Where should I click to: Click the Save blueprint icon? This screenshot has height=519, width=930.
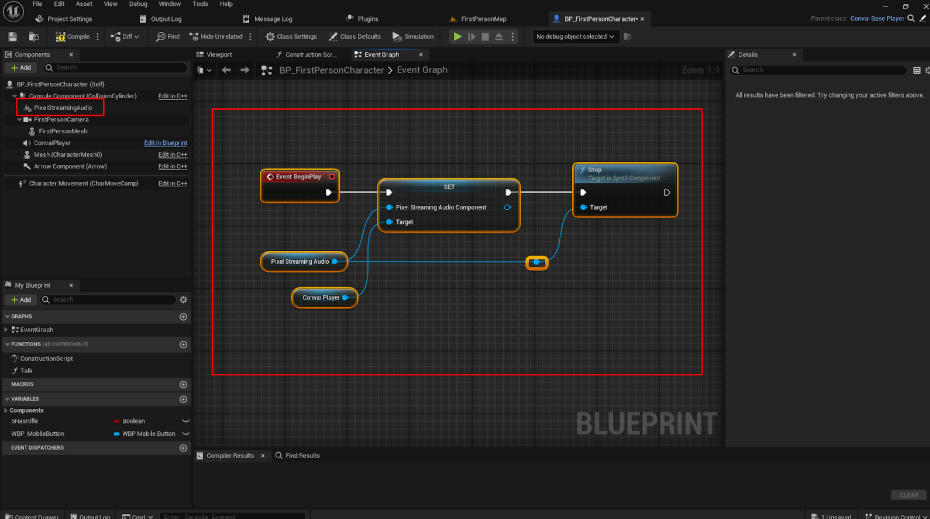pyautogui.click(x=12, y=36)
